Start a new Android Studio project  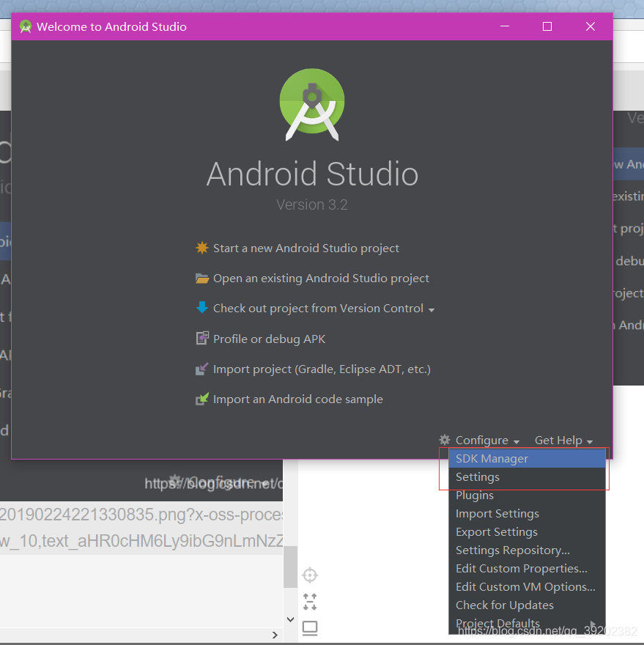(306, 248)
